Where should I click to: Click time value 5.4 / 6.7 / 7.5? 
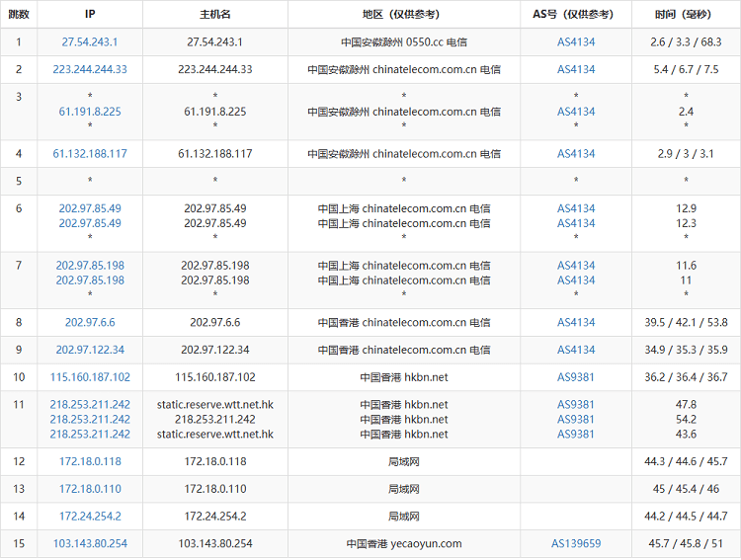coord(686,69)
